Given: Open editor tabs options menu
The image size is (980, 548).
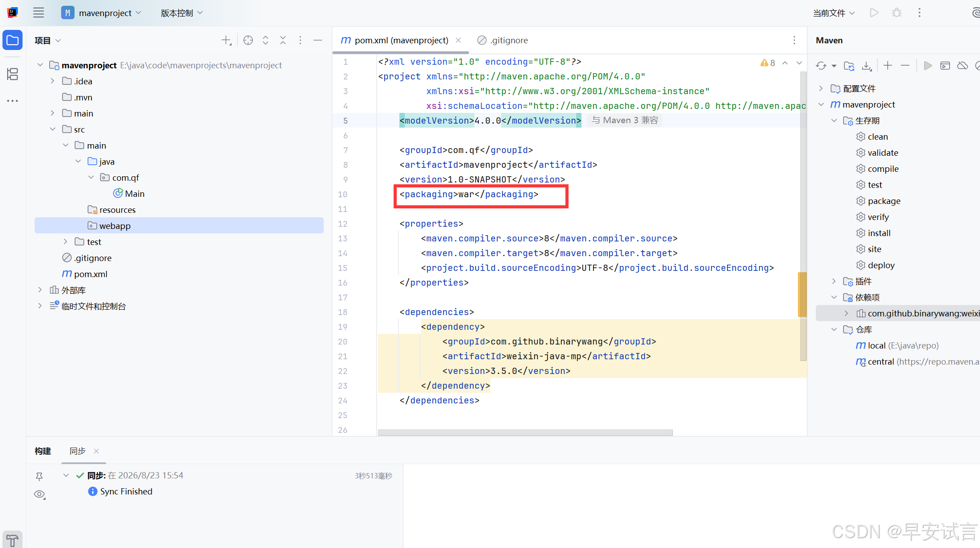Looking at the screenshot, I should click(794, 41).
